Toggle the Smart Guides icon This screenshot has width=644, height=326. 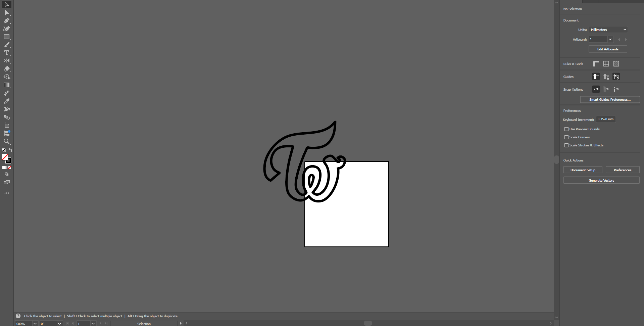click(616, 77)
